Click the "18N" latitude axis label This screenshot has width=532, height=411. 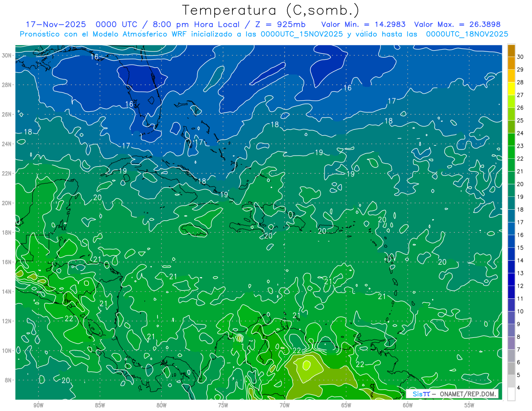tap(7, 232)
